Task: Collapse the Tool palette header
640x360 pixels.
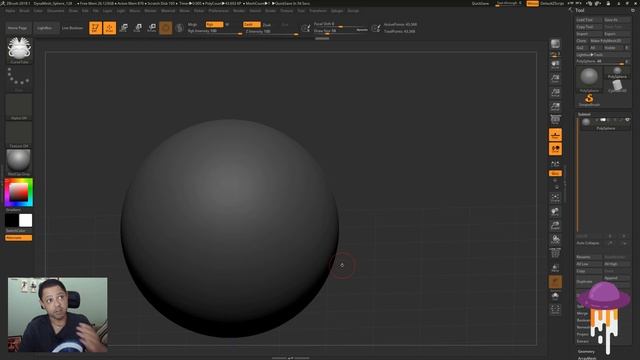Action: (580, 10)
